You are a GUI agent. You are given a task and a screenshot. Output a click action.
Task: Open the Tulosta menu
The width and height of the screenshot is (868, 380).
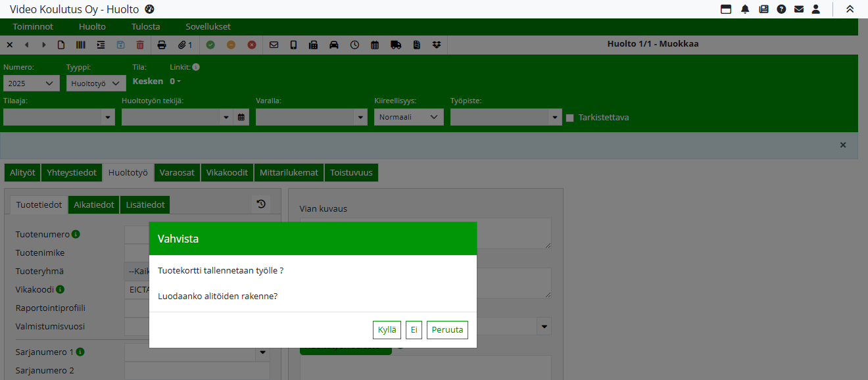point(145,27)
